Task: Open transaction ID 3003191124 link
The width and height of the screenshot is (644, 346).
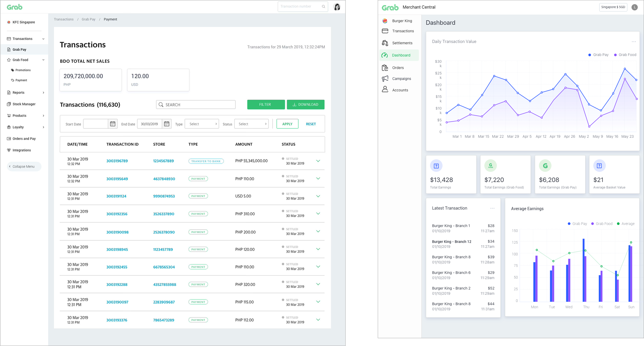Action: coord(116,196)
